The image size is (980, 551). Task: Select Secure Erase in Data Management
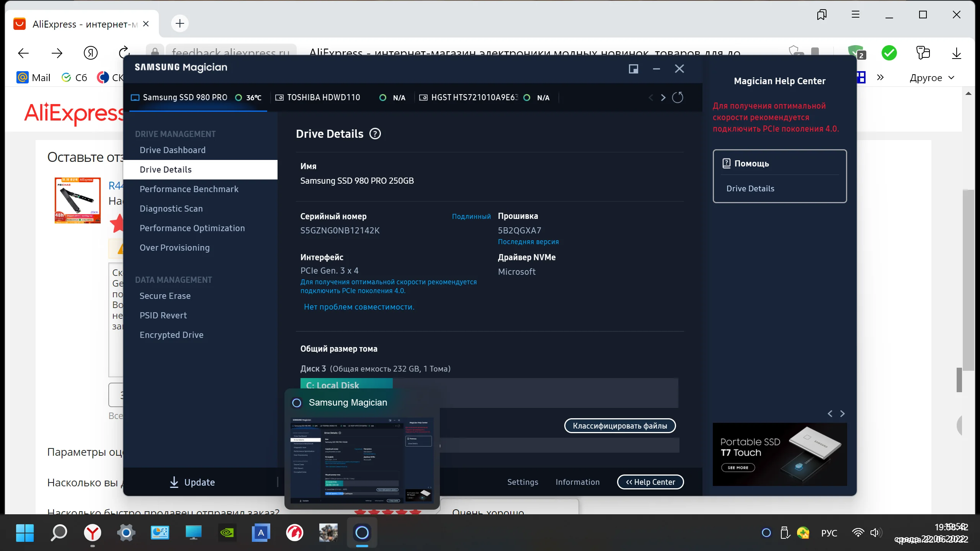(x=165, y=296)
